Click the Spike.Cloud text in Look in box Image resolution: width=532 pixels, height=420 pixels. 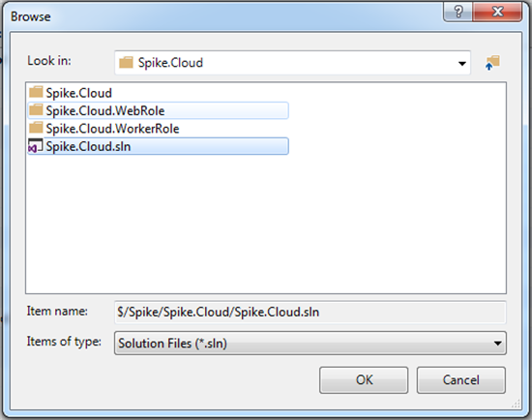[170, 63]
